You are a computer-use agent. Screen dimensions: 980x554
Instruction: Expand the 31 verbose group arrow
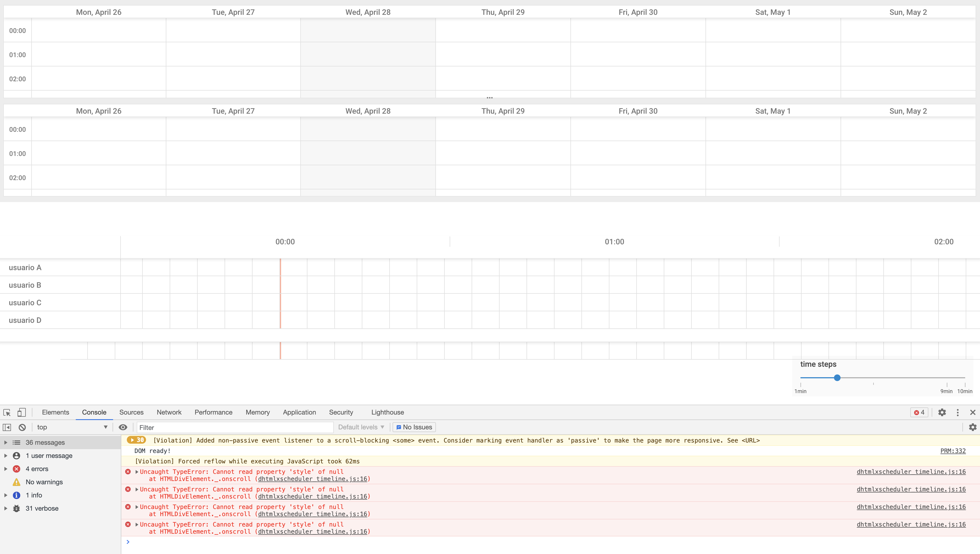point(6,508)
